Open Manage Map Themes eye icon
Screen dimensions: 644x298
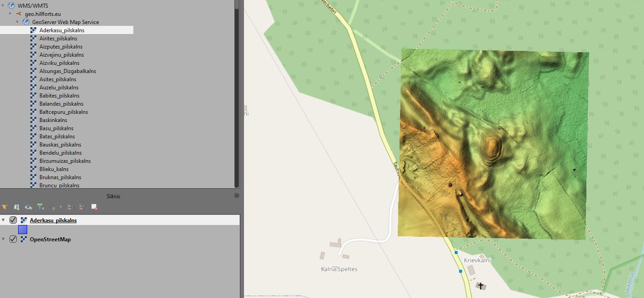[29, 207]
